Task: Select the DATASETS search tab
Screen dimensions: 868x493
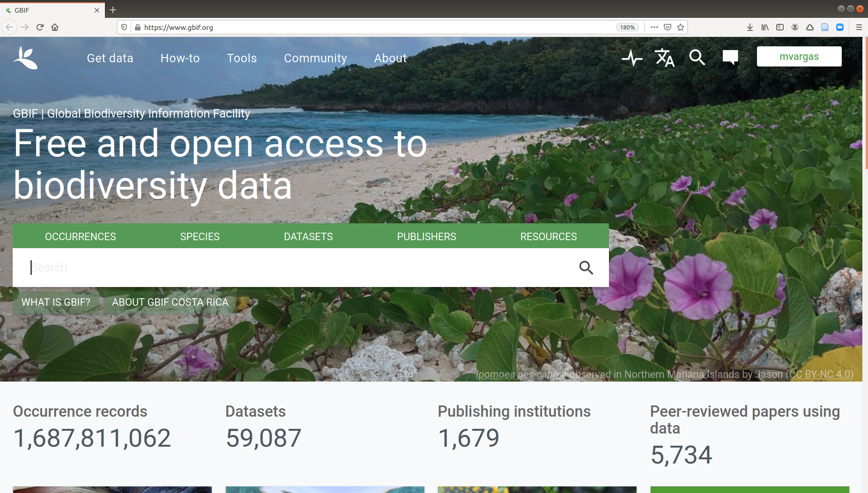Action: pyautogui.click(x=308, y=236)
